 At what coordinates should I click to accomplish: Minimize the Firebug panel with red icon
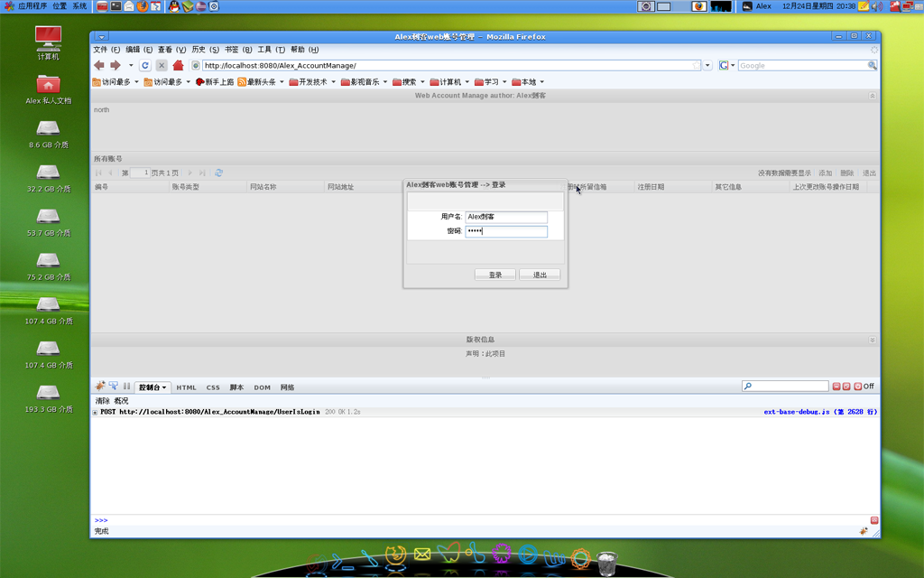click(x=836, y=387)
